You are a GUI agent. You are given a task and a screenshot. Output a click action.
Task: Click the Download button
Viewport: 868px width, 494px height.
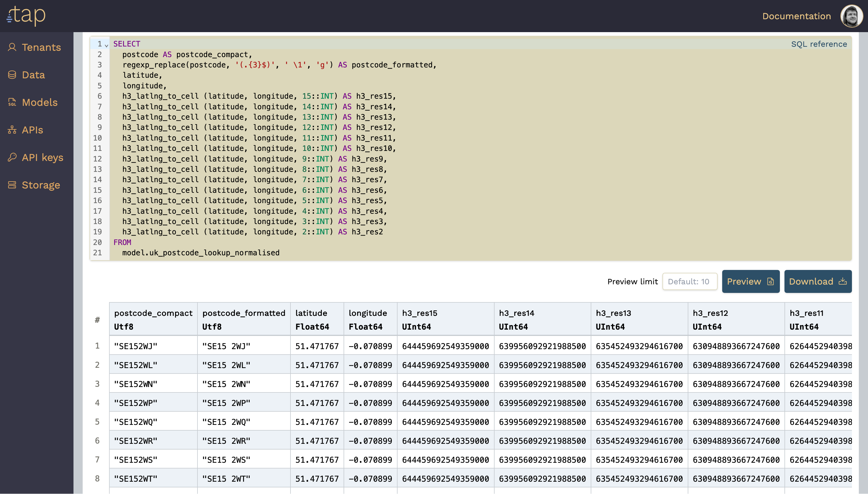pyautogui.click(x=817, y=281)
